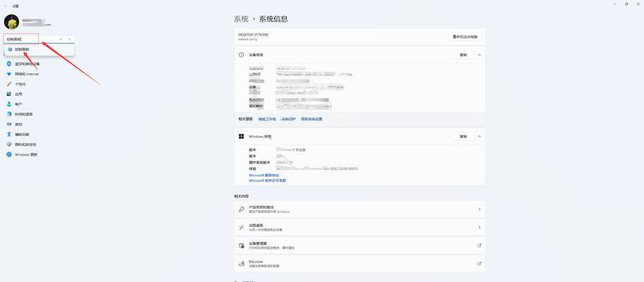Screen dimensions: 644x282
Task: Click the 远程桌面 icon
Action: [242, 227]
